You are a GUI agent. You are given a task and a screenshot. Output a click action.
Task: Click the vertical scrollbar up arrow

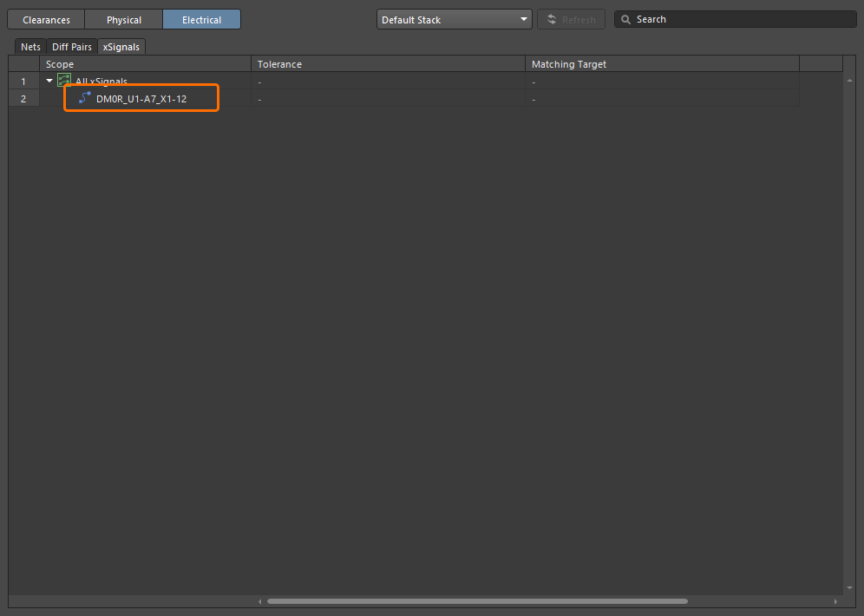coord(849,80)
